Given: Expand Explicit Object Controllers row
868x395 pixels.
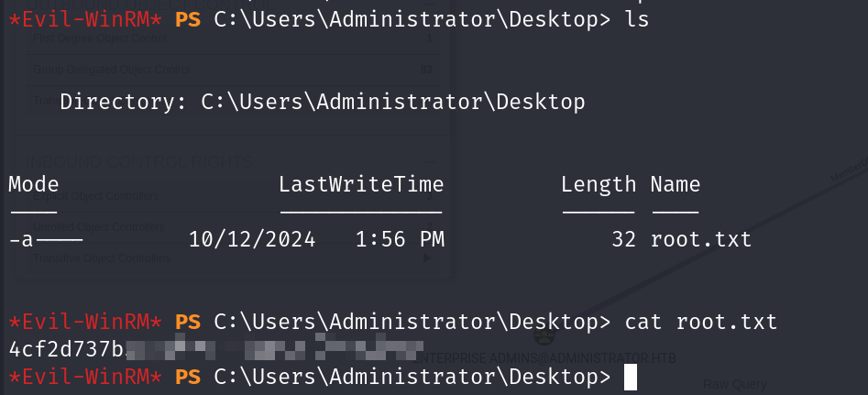Looking at the screenshot, I should coord(233,196).
